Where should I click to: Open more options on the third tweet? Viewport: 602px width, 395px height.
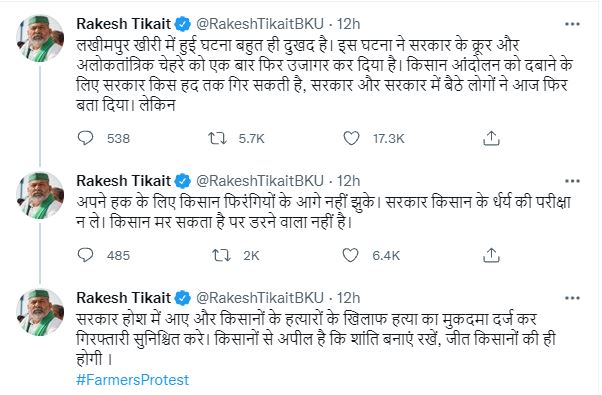pos(572,298)
